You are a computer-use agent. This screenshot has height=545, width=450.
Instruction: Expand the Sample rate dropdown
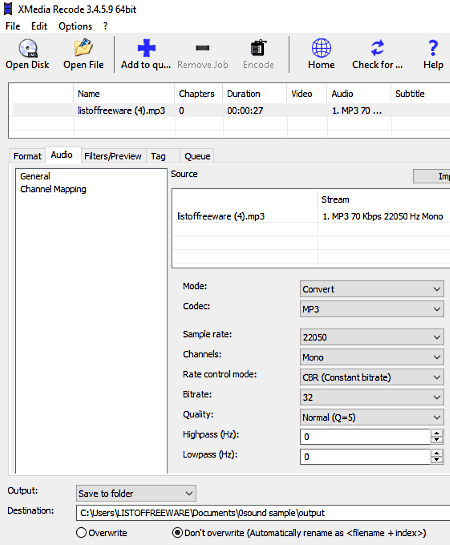point(372,337)
